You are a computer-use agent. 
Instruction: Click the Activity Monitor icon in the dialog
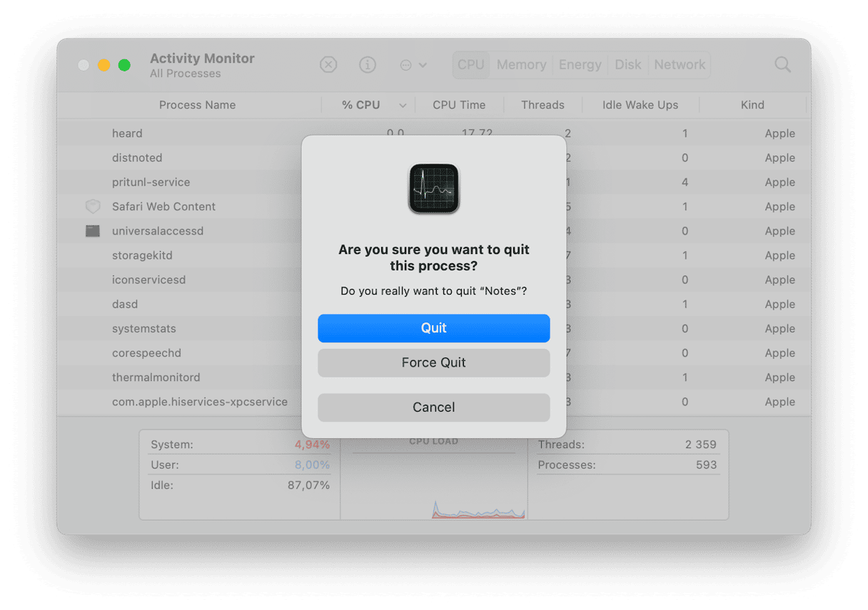point(434,189)
